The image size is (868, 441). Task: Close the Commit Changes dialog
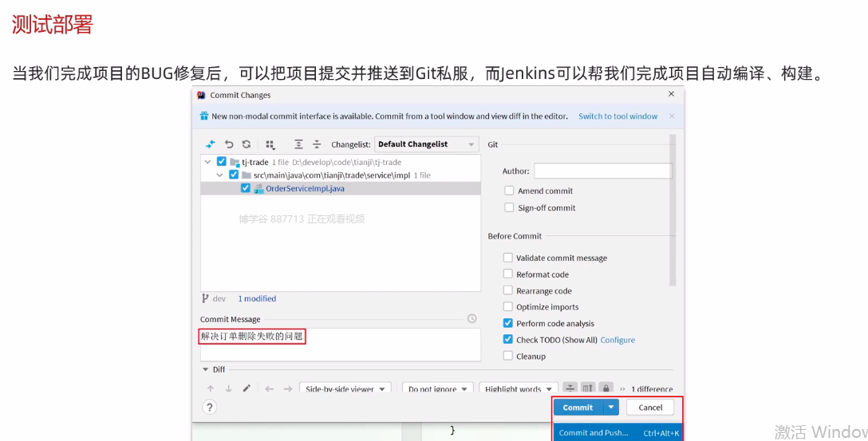tap(671, 94)
